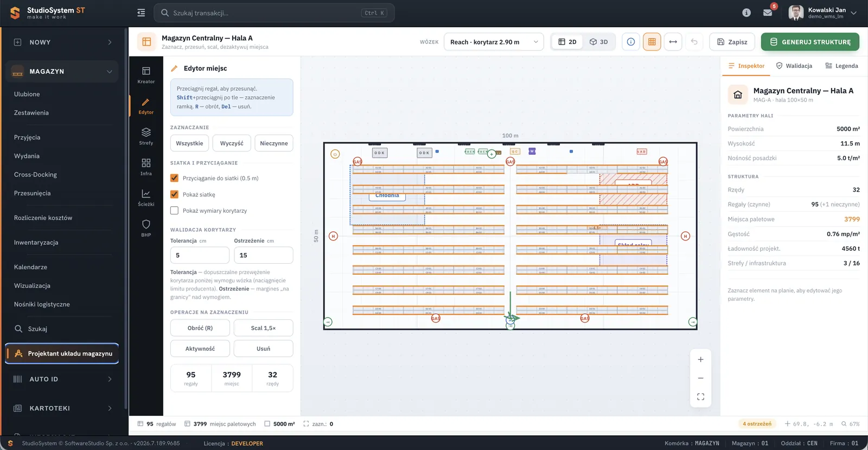Image resolution: width=868 pixels, height=450 pixels.
Task: Expand the NOWY menu section
Action: pyautogui.click(x=62, y=42)
